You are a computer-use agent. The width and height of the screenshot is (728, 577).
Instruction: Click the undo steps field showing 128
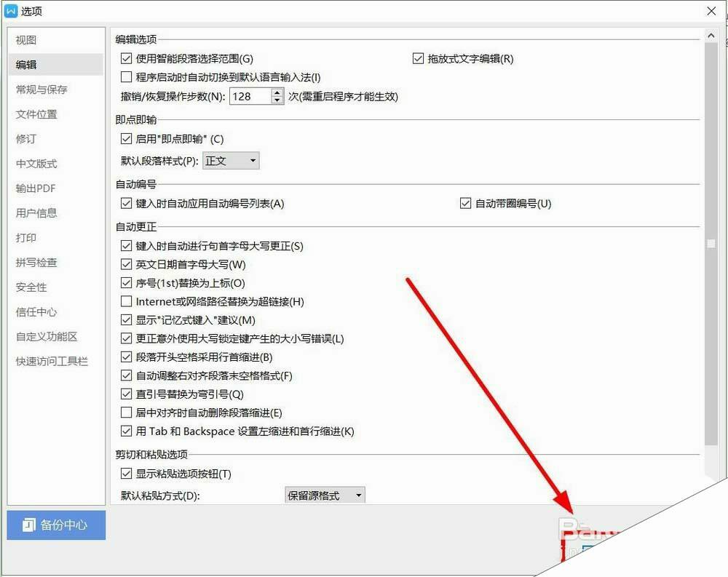tap(250, 96)
